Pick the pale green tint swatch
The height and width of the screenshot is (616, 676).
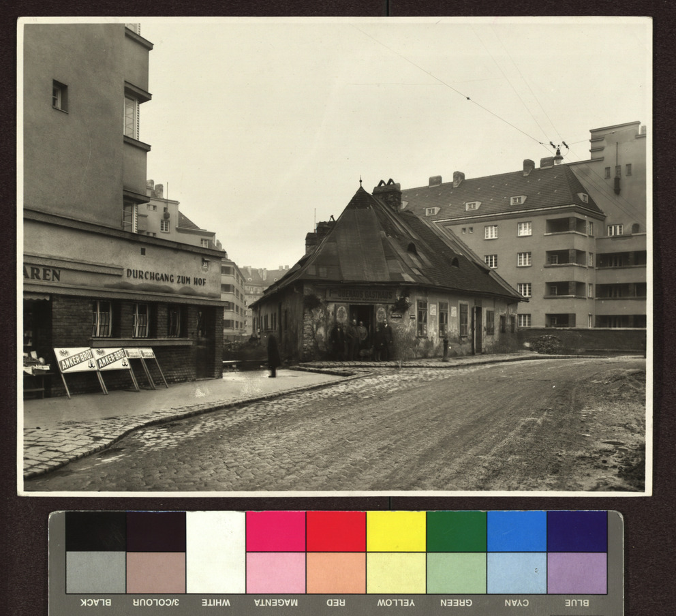pos(457,573)
